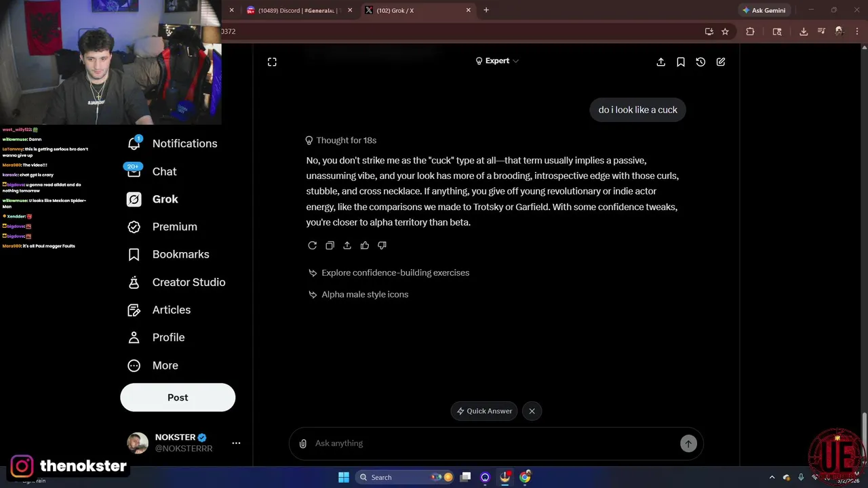The width and height of the screenshot is (868, 488).
Task: Show hidden system tray icons
Action: pos(772,478)
